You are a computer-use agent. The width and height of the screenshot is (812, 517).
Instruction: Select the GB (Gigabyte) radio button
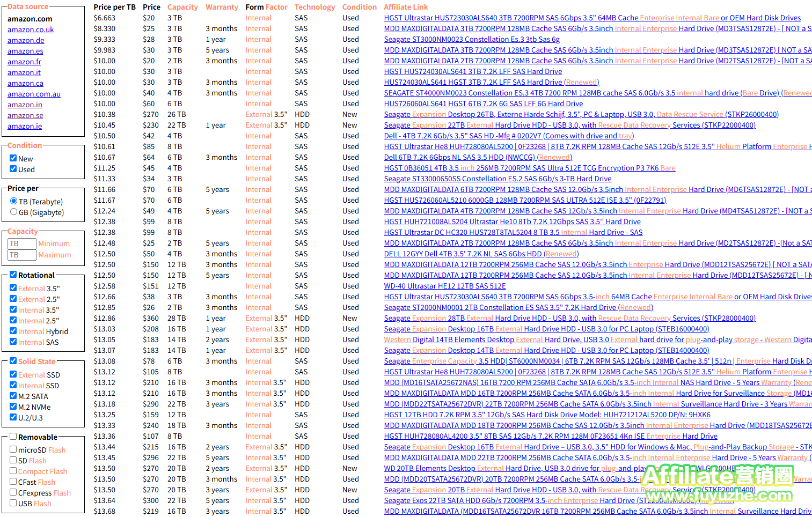pos(14,212)
